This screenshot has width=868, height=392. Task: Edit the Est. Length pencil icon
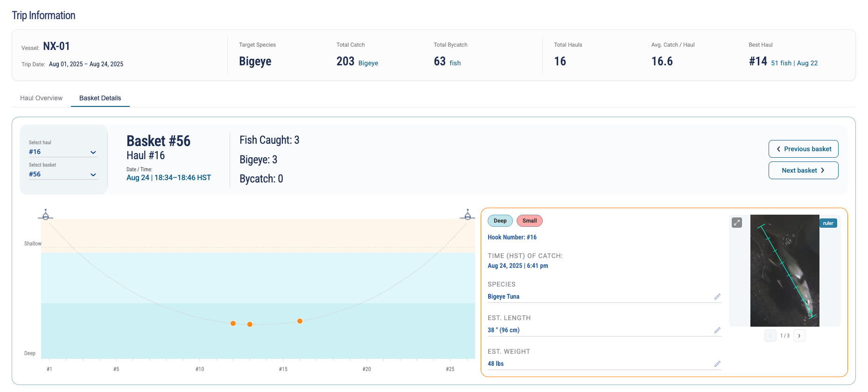(x=717, y=330)
